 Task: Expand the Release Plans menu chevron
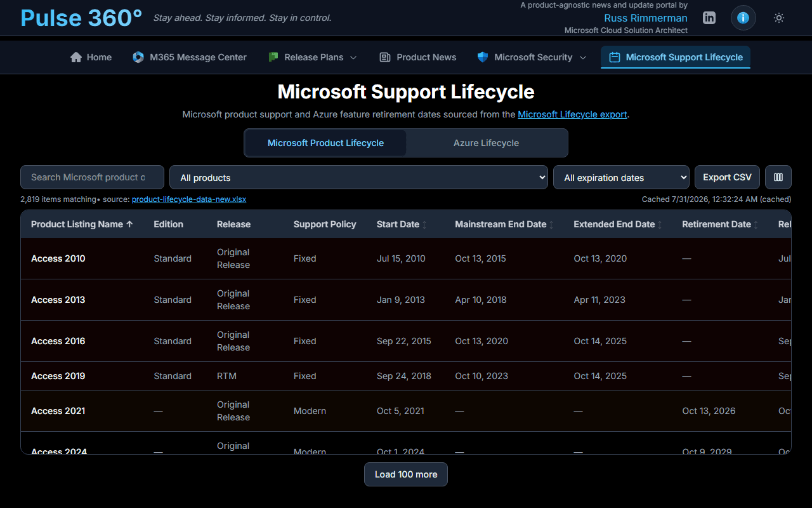353,57
